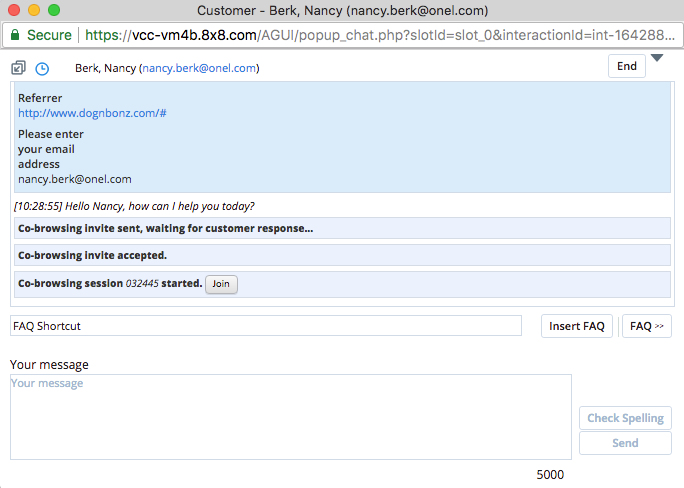Image resolution: width=684 pixels, height=488 pixels.
Task: Select the 'Co-browsing invite sent' status line
Action: tap(342, 228)
